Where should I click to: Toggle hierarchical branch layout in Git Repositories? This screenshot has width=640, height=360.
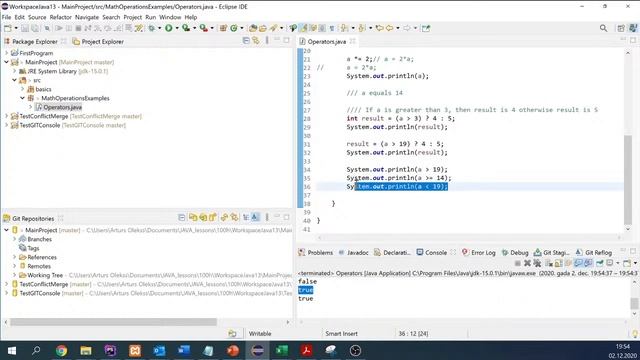point(246,218)
